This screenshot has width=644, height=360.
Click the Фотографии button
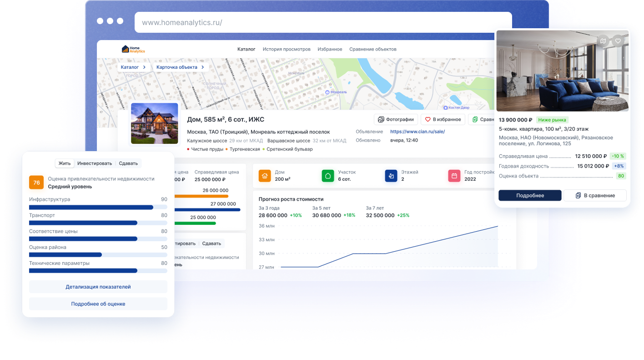point(396,120)
